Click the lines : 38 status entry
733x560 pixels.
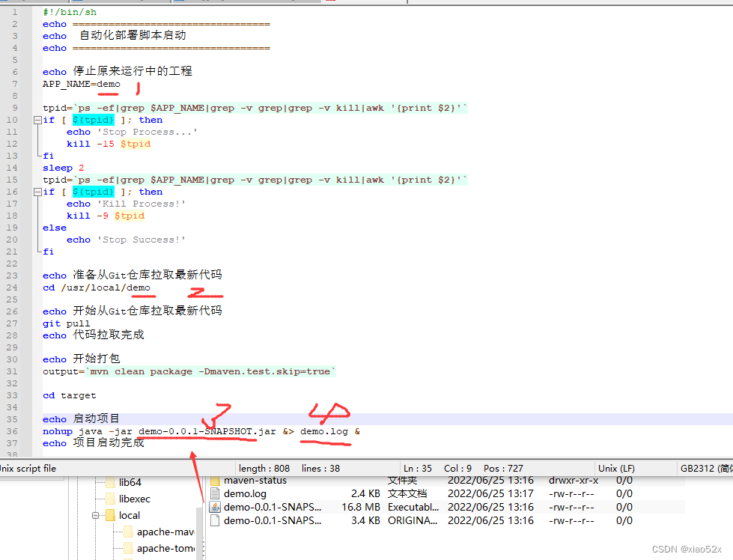click(x=320, y=469)
